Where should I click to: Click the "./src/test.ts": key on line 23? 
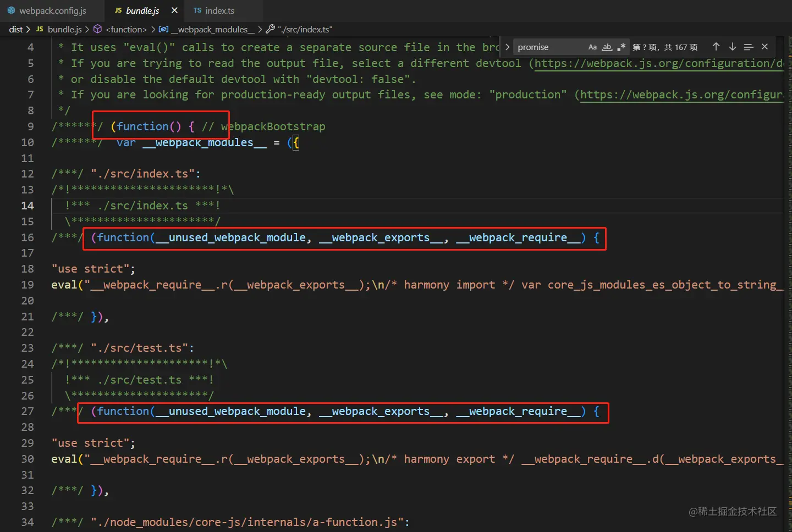142,348
